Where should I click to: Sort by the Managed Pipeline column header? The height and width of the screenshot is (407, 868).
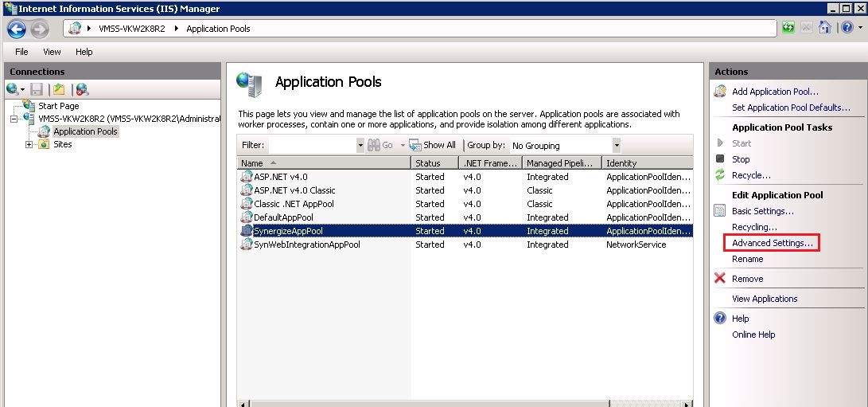(562, 163)
